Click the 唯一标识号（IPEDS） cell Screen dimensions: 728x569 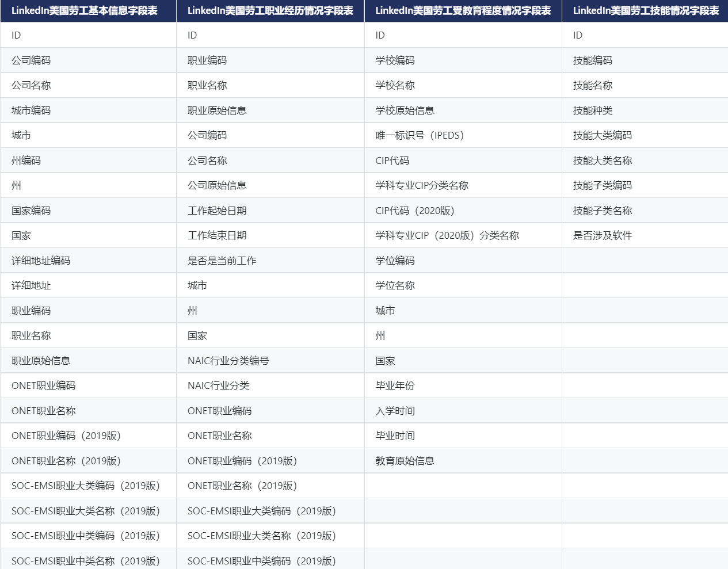[x=463, y=135]
